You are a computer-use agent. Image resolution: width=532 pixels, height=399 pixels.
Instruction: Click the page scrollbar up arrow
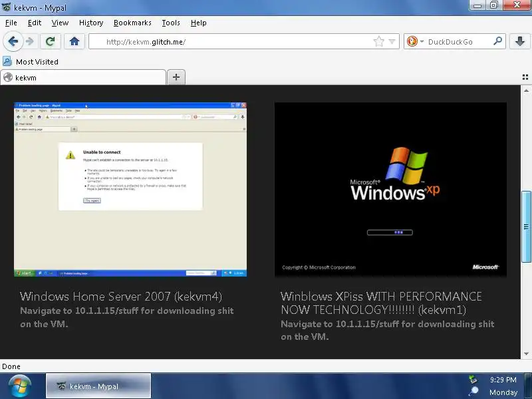point(526,90)
